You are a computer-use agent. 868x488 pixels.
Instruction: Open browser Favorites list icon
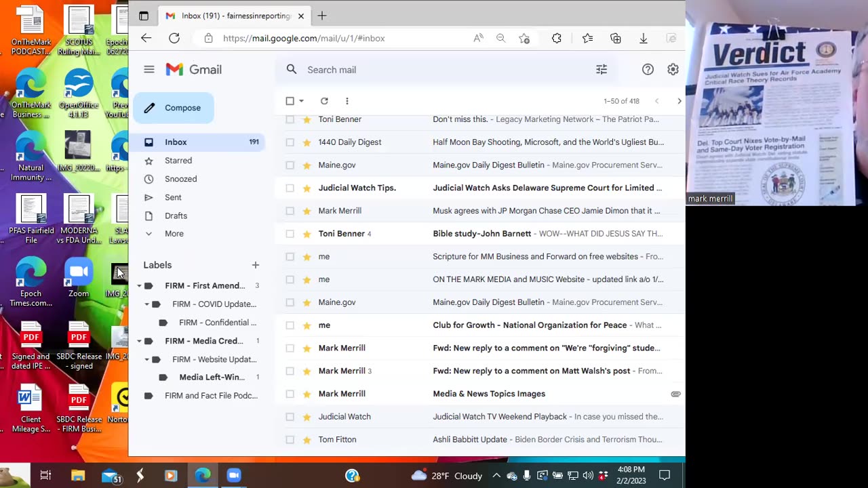587,38
